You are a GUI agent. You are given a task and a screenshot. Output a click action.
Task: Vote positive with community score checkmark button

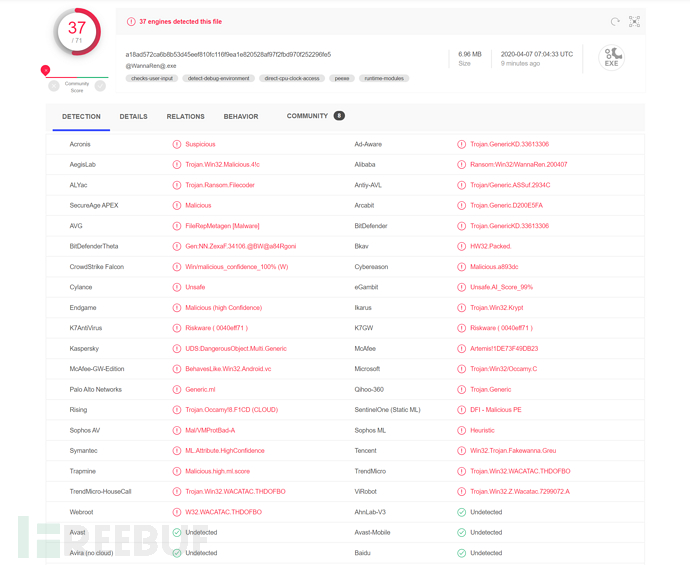pos(100,86)
